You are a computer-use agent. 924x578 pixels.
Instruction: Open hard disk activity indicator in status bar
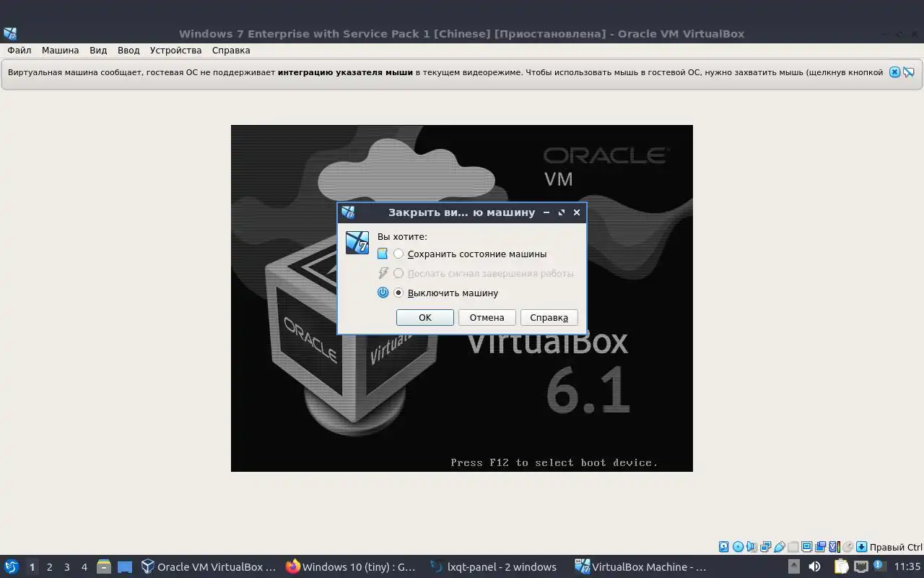(x=724, y=547)
